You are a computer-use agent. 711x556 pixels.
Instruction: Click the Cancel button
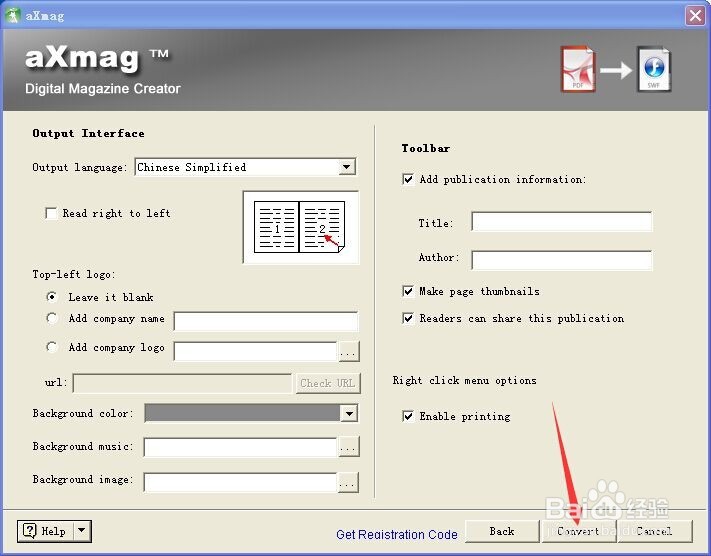click(655, 531)
